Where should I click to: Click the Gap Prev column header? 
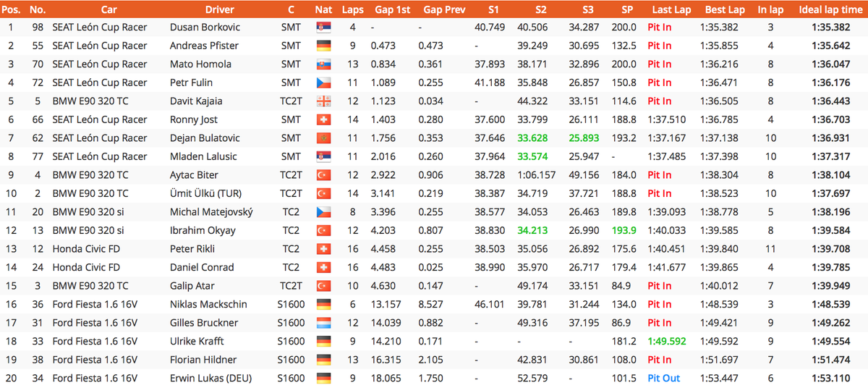(x=444, y=9)
